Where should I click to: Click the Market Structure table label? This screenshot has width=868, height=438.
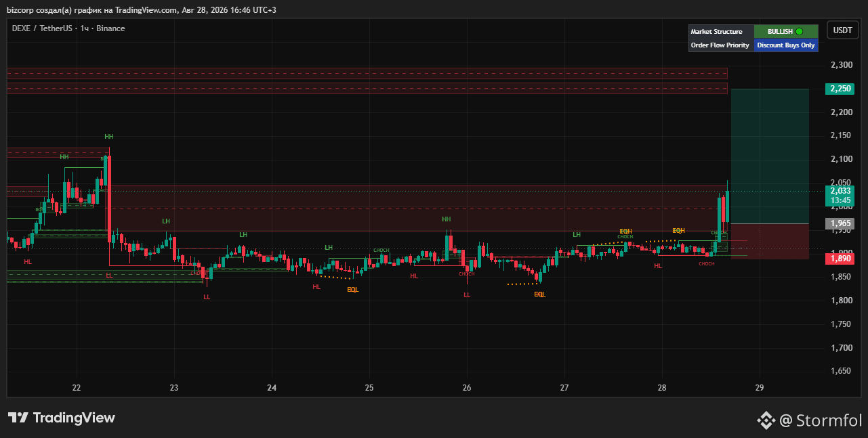click(x=716, y=32)
